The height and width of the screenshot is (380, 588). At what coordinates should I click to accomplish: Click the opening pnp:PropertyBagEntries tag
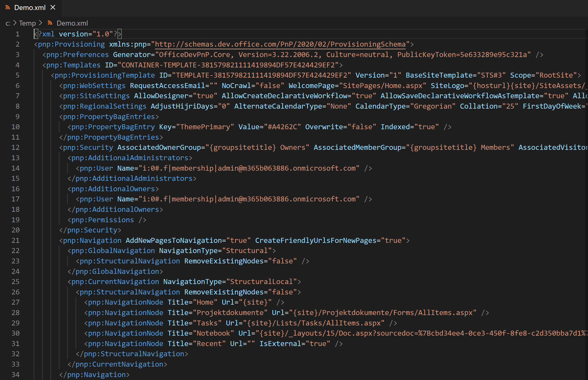click(x=109, y=117)
